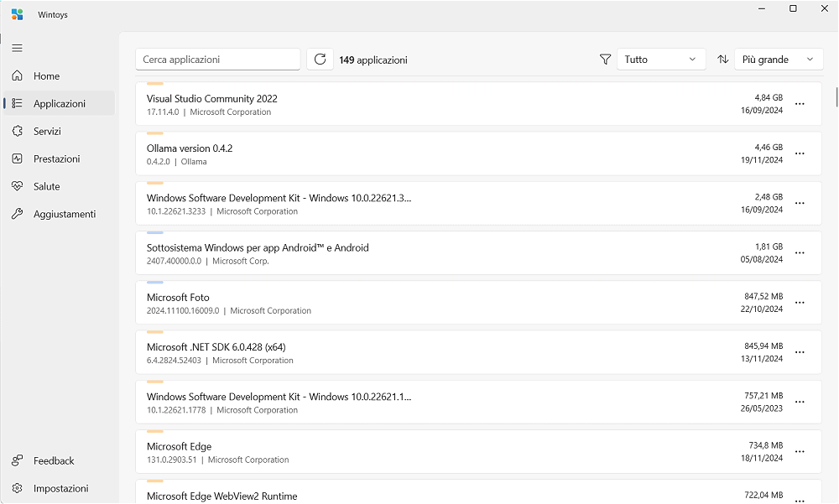Click the 26/05/2023 install date
The width and height of the screenshot is (839, 504).
click(762, 408)
